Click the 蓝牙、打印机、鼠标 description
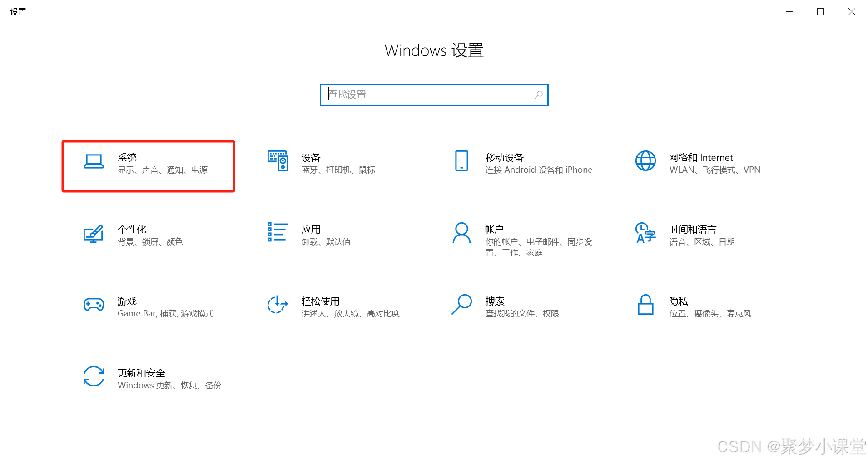Viewport: 868px width, 461px height. point(338,170)
